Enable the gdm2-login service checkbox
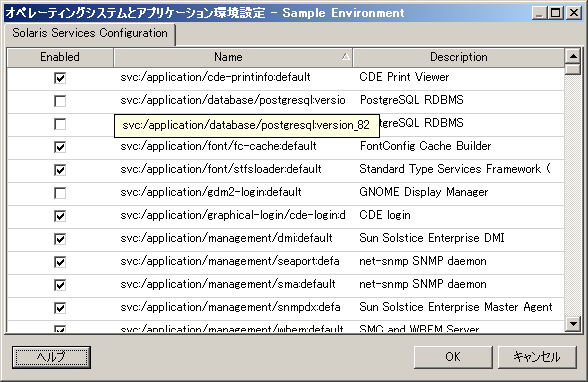 pyautogui.click(x=60, y=193)
